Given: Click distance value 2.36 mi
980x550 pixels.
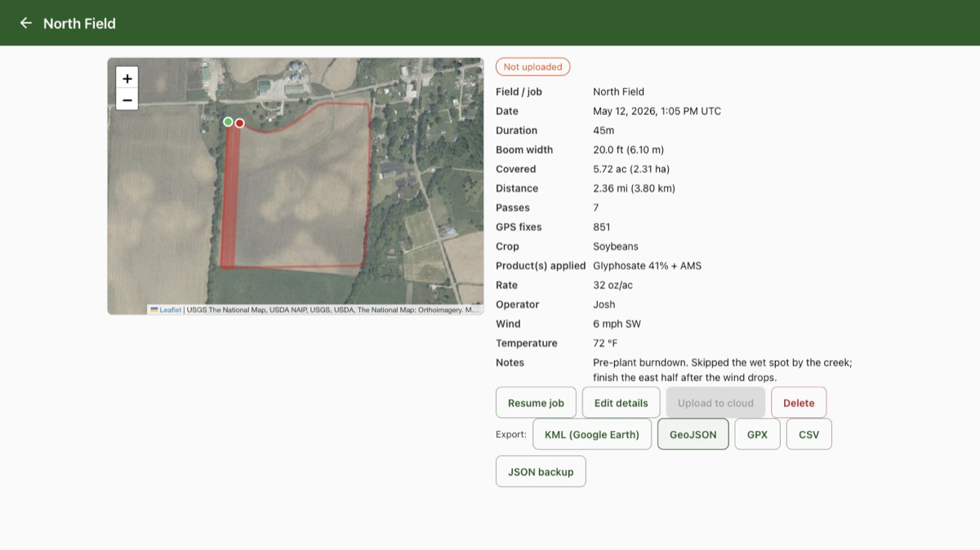Looking at the screenshot, I should point(634,189).
